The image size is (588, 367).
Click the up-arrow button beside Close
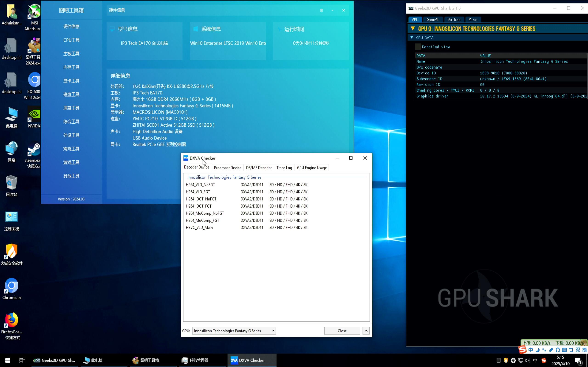point(366,331)
